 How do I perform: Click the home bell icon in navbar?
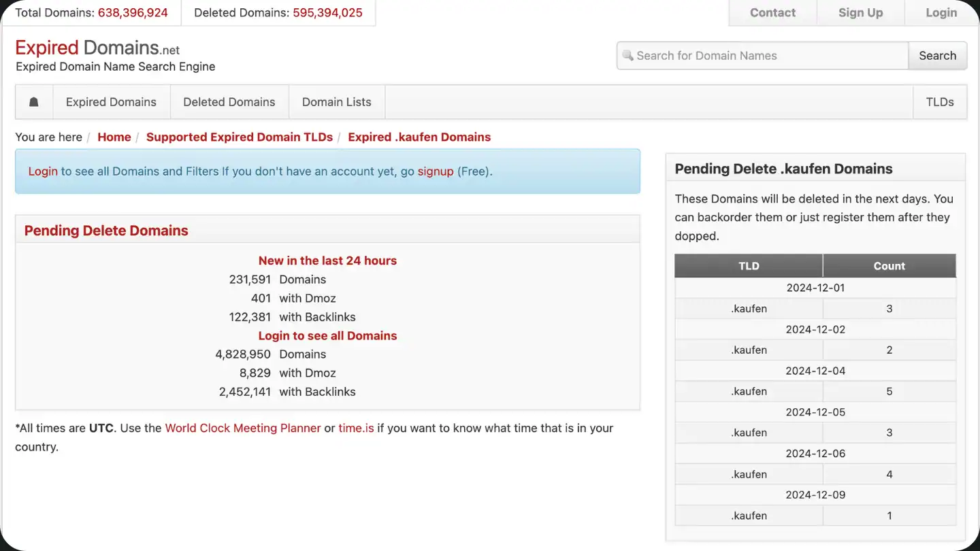tap(34, 102)
